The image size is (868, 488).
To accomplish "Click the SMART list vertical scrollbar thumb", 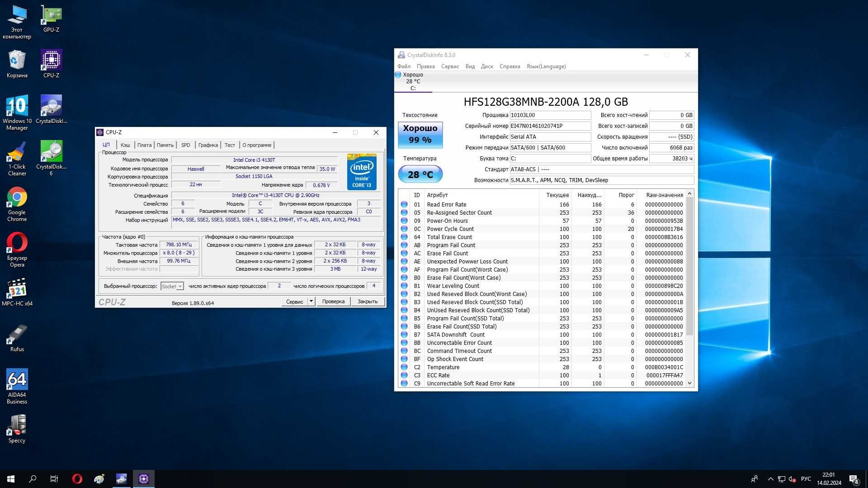I will click(x=689, y=266).
